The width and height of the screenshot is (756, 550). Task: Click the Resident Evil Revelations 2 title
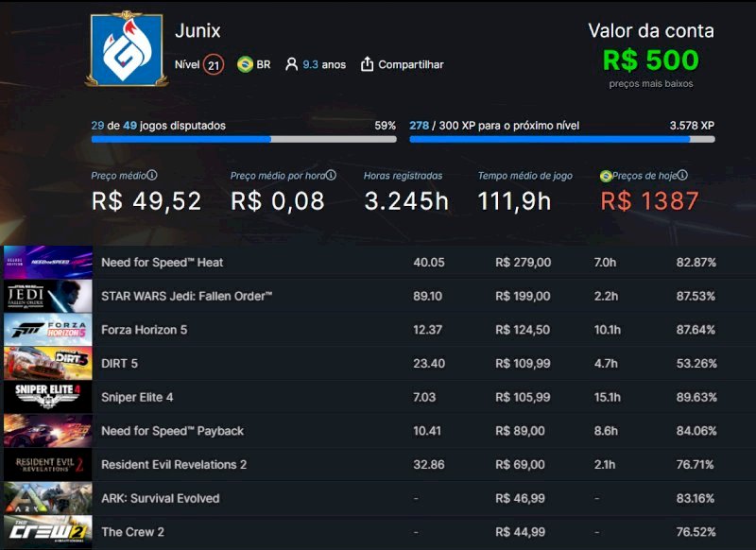tap(174, 464)
